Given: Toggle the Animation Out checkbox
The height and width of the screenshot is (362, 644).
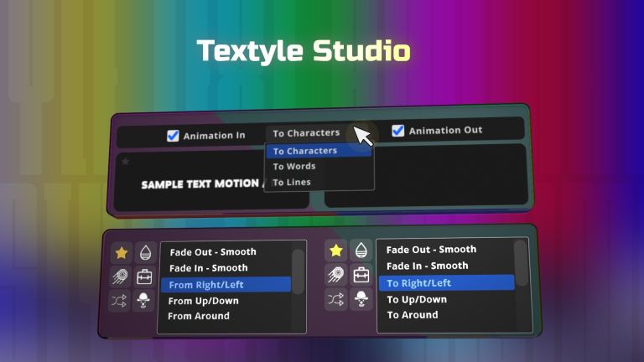Looking at the screenshot, I should [397, 131].
